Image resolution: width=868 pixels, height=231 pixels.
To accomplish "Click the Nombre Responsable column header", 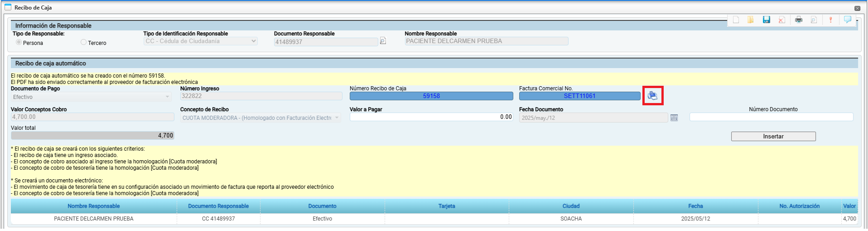I will click(94, 206).
